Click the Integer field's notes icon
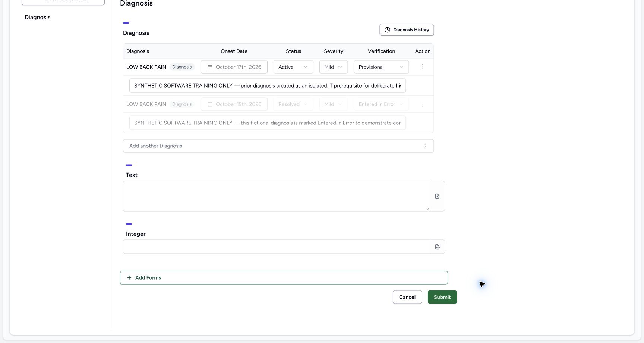This screenshot has width=644, height=343. (438, 247)
